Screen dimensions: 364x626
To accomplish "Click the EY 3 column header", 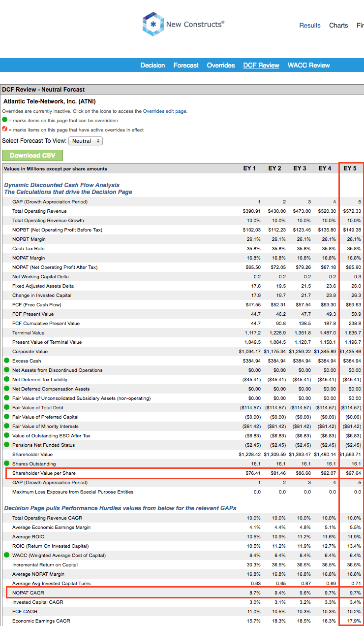I will tap(300, 168).
